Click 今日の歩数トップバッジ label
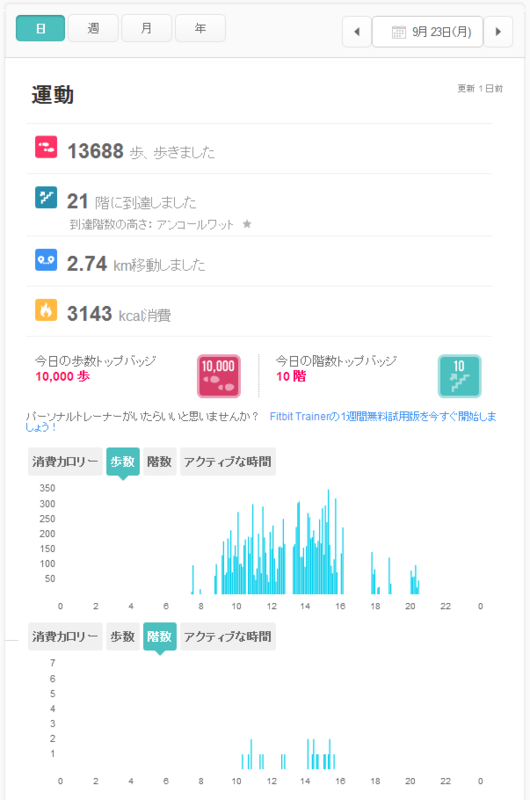Screen dimensions: 530x800 (x=95, y=361)
